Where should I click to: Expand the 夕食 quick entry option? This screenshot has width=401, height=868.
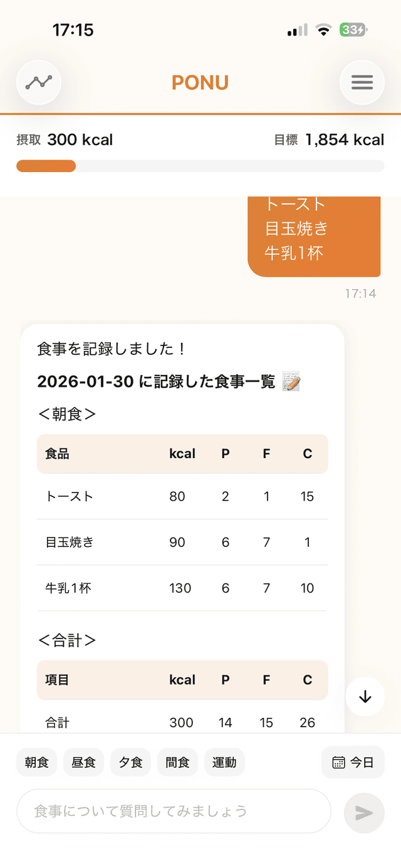pos(130,762)
